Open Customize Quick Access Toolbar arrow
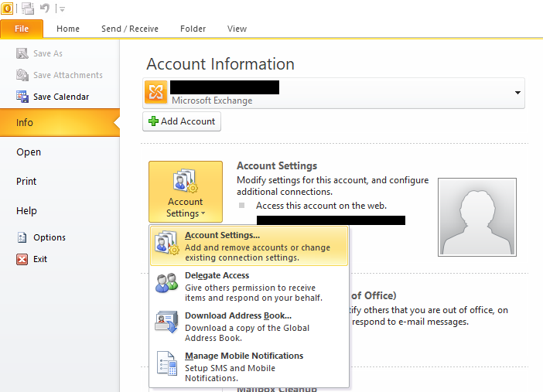543x392 pixels. (x=62, y=9)
